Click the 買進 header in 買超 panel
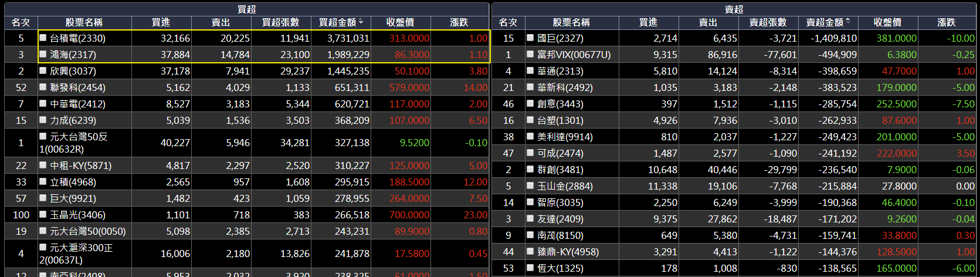This screenshot has height=277, width=980. click(161, 22)
